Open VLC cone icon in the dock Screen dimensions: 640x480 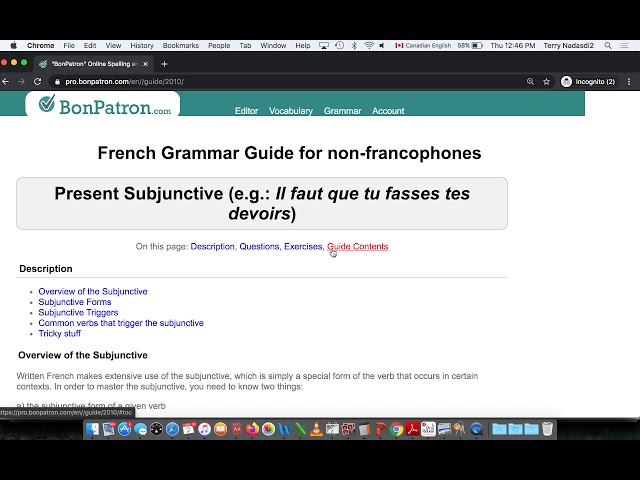(x=316, y=429)
